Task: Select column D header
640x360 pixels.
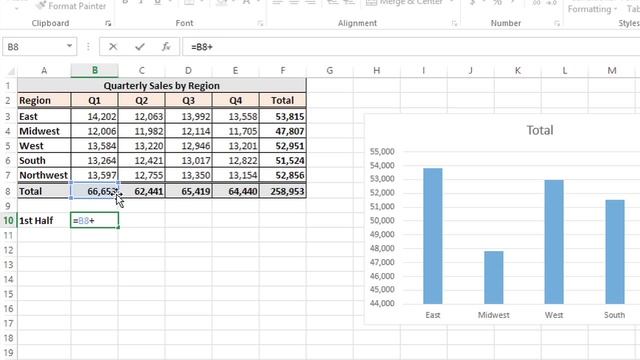Action: pyautogui.click(x=189, y=71)
